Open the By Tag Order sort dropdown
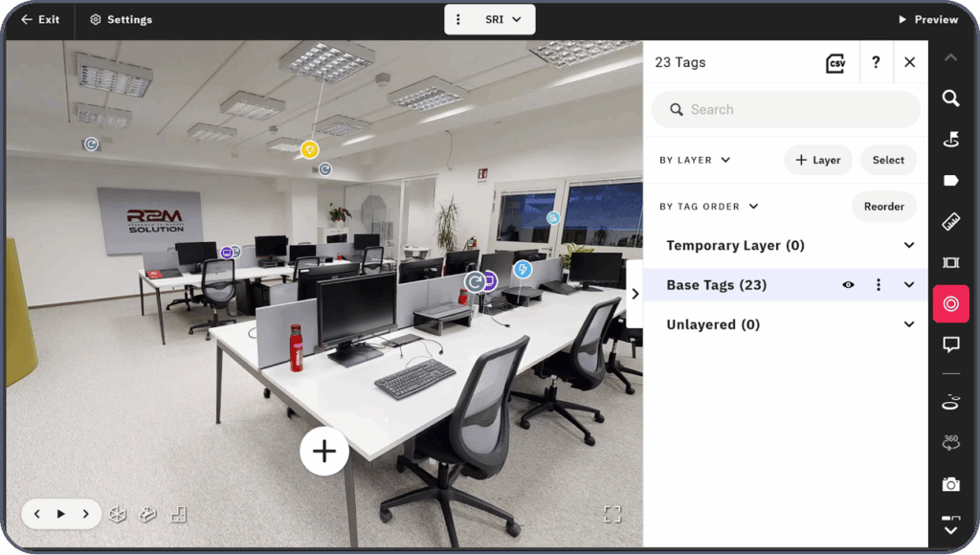Screen dimensions: 980x555 pyautogui.click(x=708, y=207)
